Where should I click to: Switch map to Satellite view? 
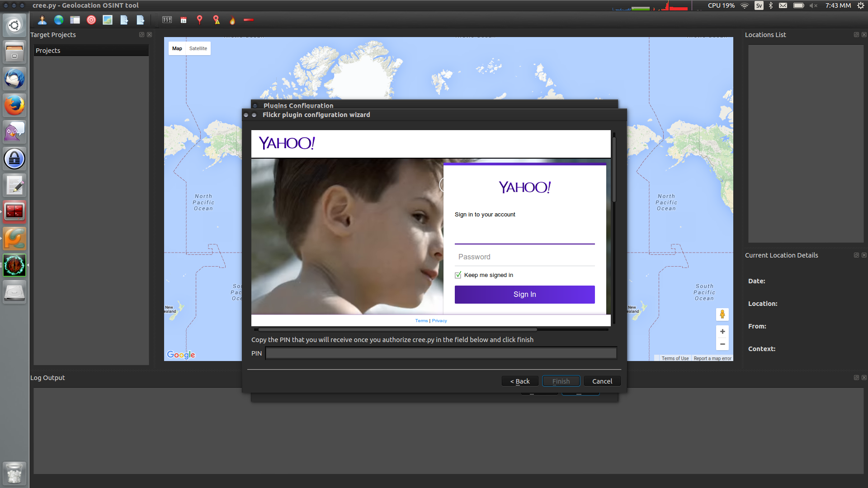click(198, 48)
